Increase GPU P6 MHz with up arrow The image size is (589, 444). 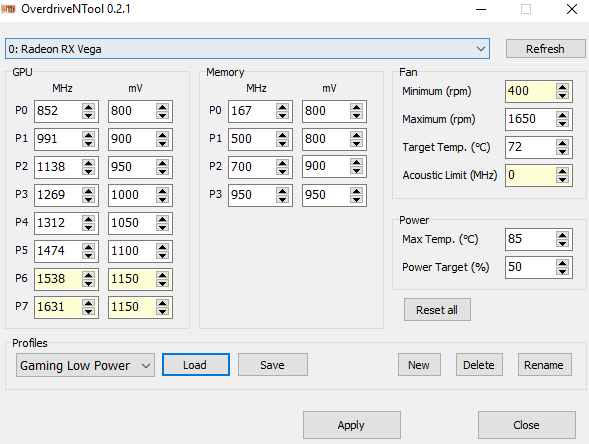(x=89, y=275)
